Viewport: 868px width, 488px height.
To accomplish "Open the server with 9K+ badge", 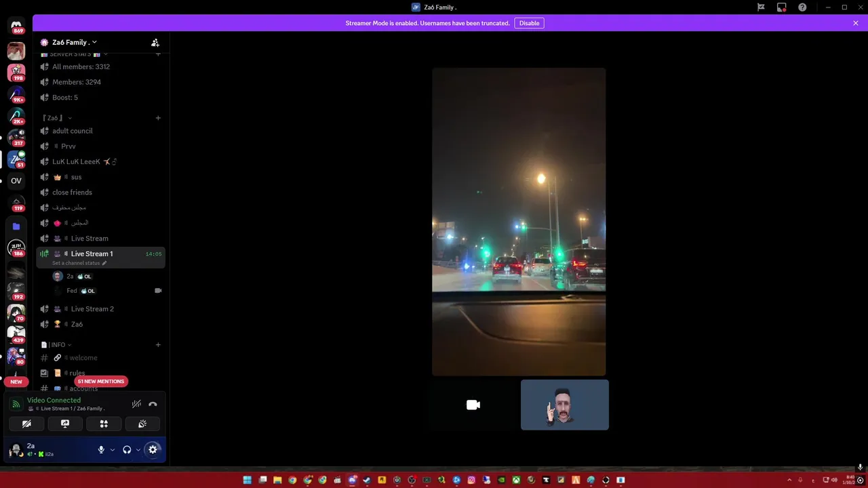I will pyautogui.click(x=16, y=94).
